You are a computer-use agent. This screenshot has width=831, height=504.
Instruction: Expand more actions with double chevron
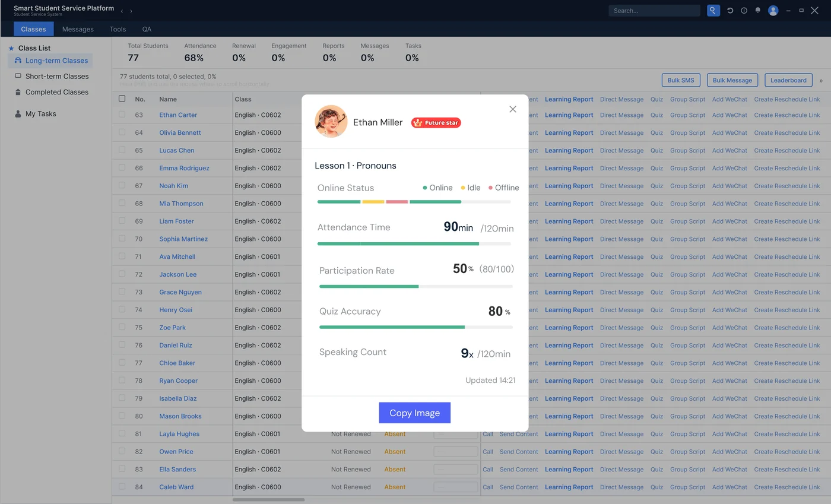(x=821, y=80)
